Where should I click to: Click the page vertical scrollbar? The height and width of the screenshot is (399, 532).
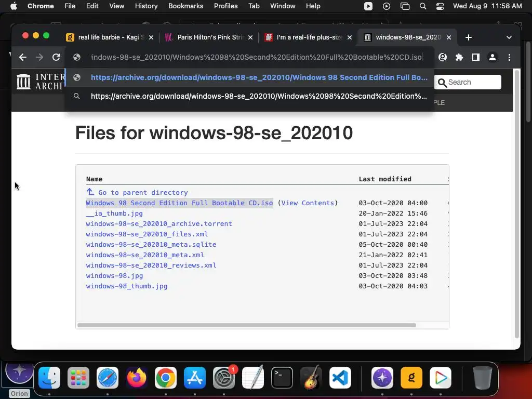[517, 204]
